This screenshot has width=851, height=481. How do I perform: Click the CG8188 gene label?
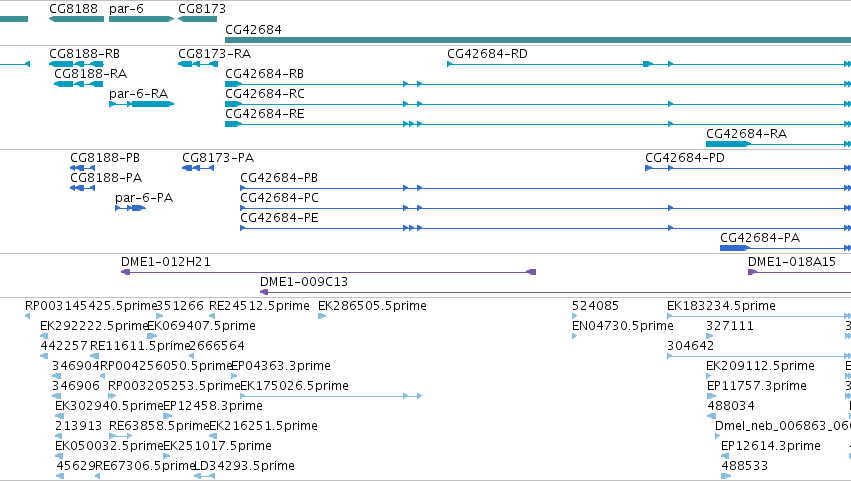point(73,9)
